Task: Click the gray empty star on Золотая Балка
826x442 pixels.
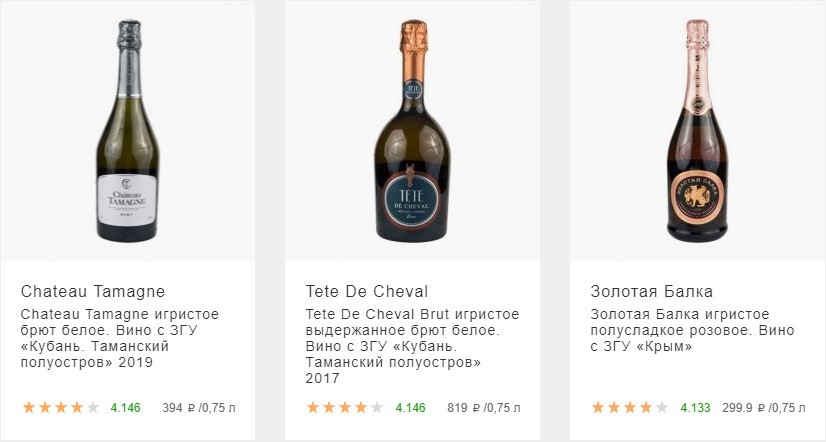Action: tap(663, 408)
